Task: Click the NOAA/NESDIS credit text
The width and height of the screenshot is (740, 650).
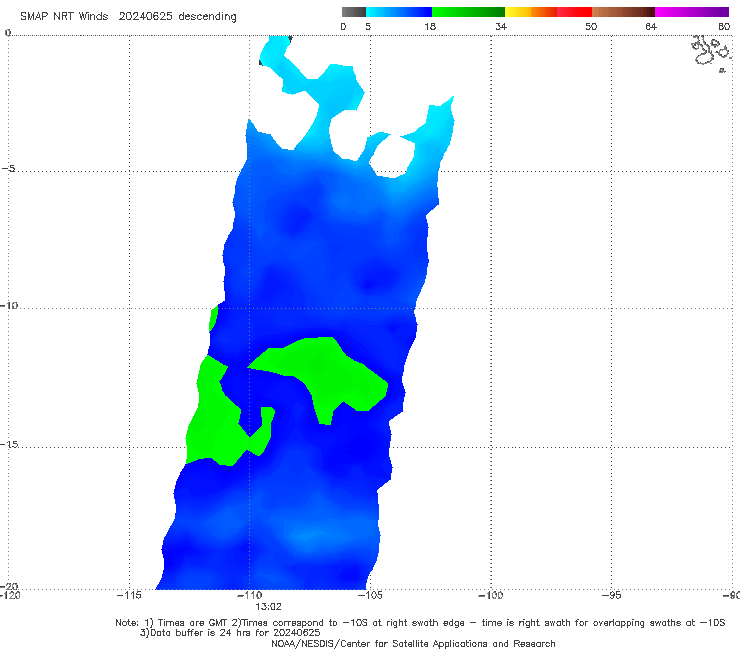Action: tap(413, 644)
